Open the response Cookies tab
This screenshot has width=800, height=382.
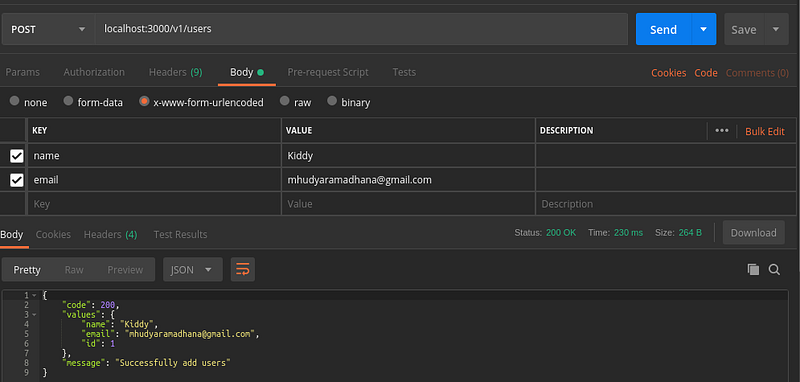(x=53, y=235)
